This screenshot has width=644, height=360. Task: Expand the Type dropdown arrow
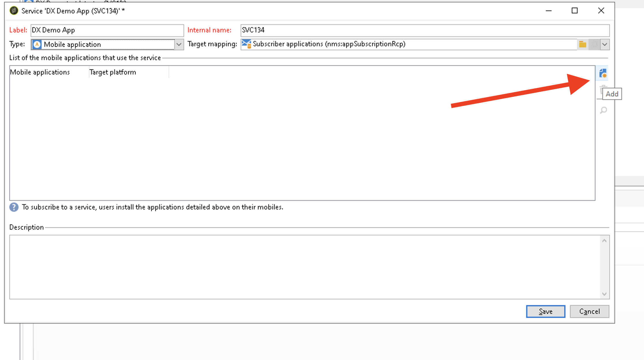coord(179,44)
